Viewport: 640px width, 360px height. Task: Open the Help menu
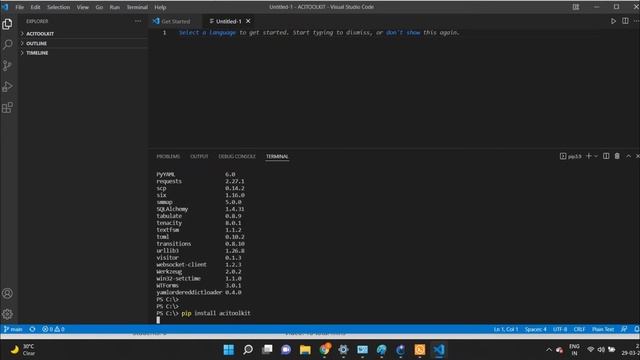pos(160,7)
